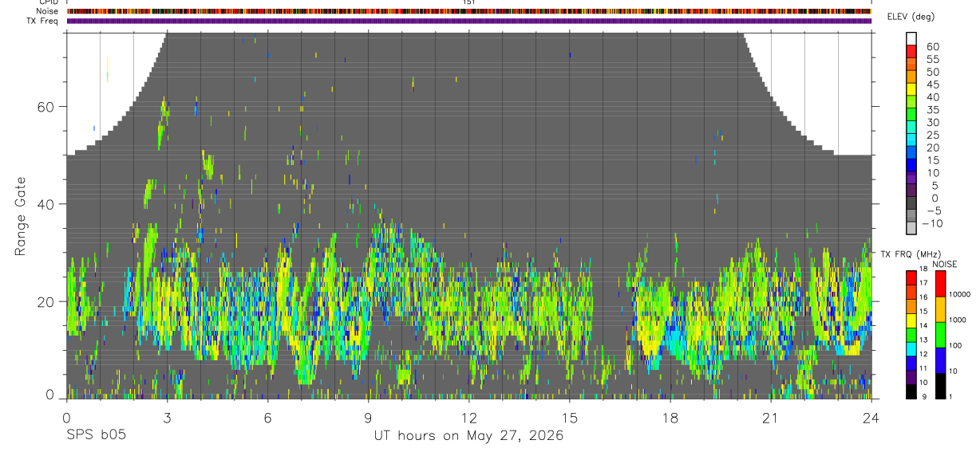Select the 6 tick label on the UT axis
This screenshot has height=452, width=980.
point(267,417)
